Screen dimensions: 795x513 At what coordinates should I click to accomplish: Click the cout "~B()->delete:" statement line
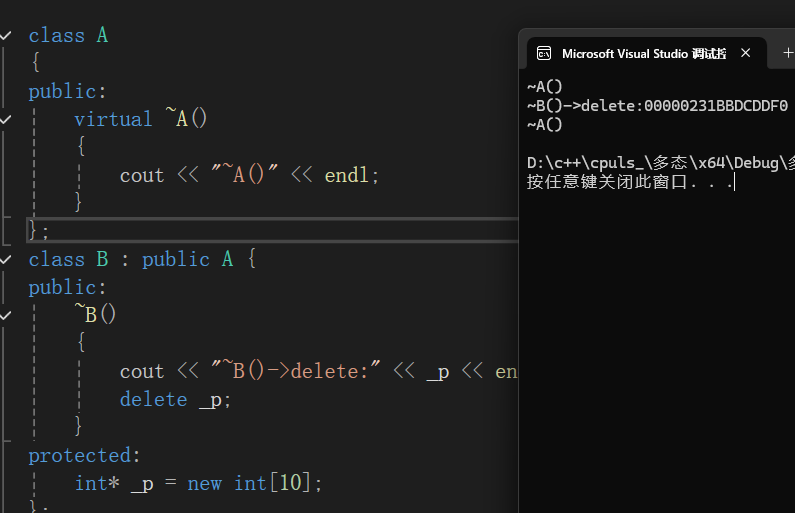click(318, 371)
